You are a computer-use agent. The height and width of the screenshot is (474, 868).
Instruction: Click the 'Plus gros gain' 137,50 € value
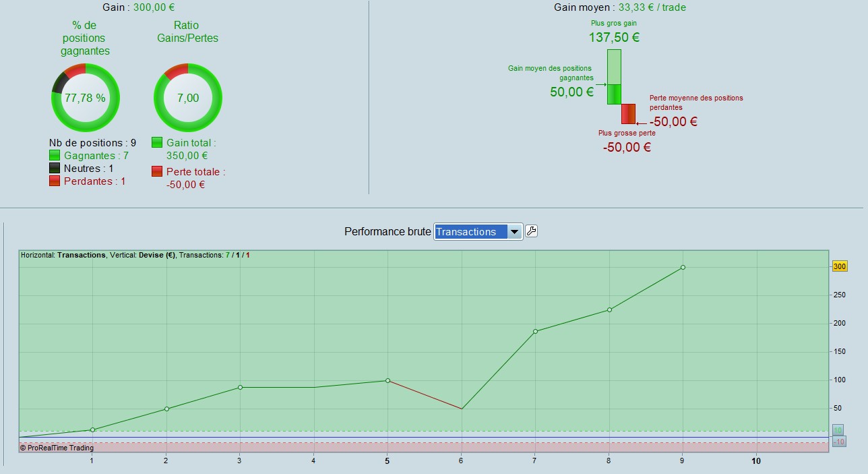pyautogui.click(x=614, y=37)
